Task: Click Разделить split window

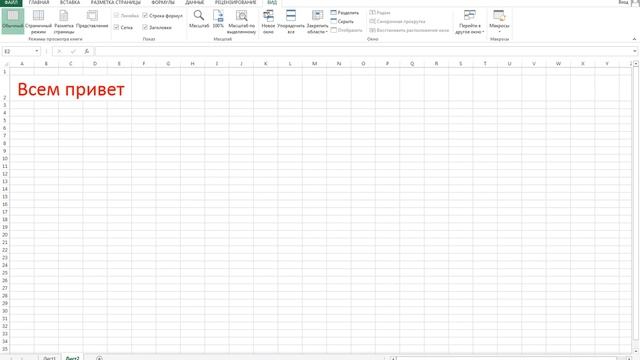Action: pyautogui.click(x=344, y=13)
